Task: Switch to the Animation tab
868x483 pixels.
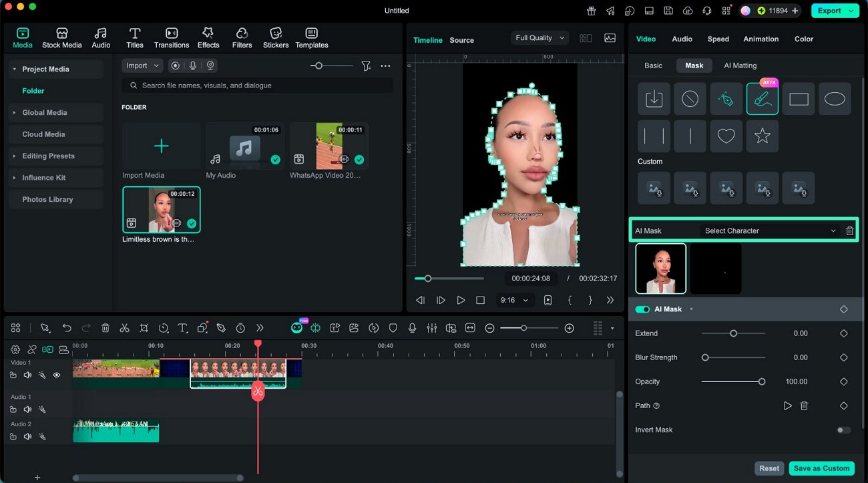Action: click(x=761, y=39)
